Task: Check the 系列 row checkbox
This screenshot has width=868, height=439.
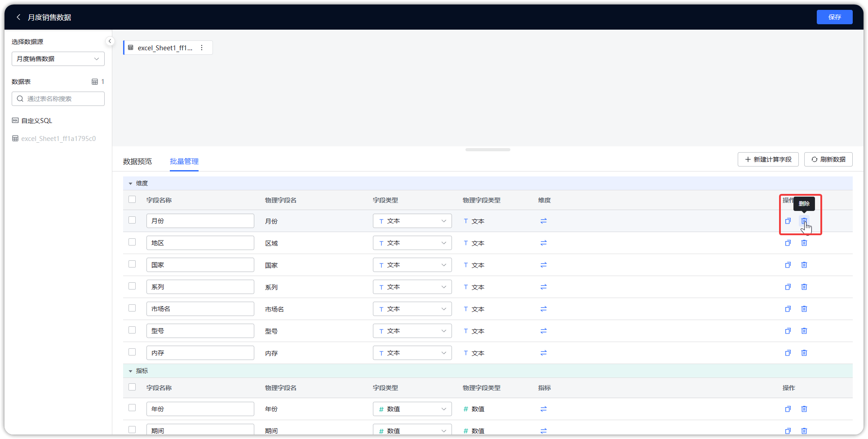Action: 132,286
